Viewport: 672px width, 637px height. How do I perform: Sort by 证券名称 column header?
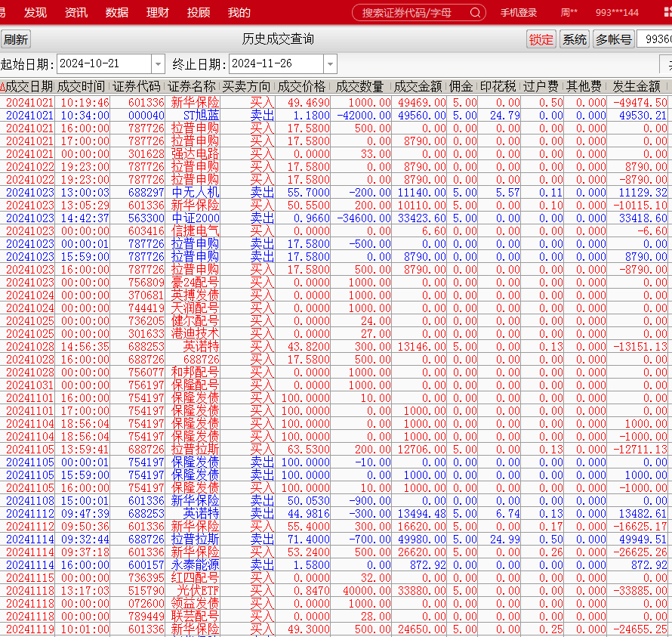(x=192, y=87)
